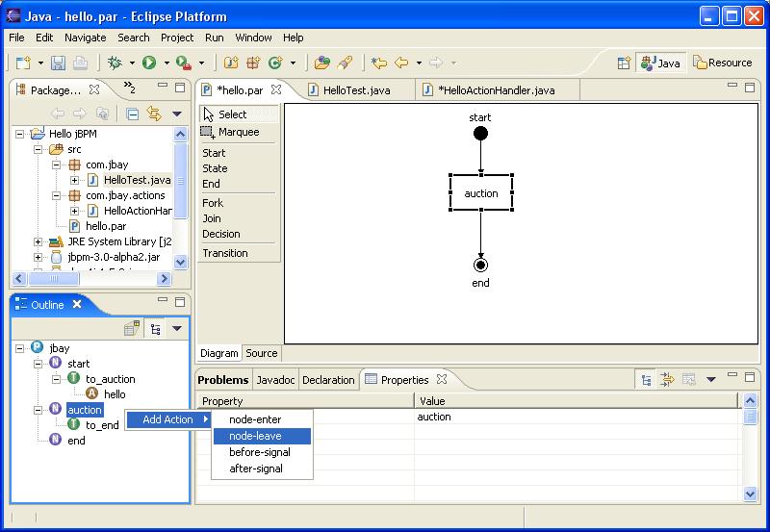The image size is (770, 532).
Task: Click the Collapse All icon in Package Explorer
Action: 132,114
